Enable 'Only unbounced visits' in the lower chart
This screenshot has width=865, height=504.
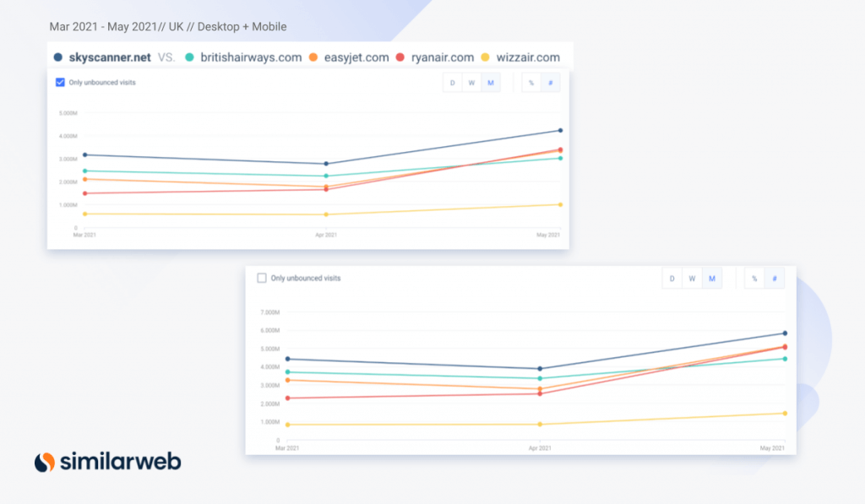point(262,278)
